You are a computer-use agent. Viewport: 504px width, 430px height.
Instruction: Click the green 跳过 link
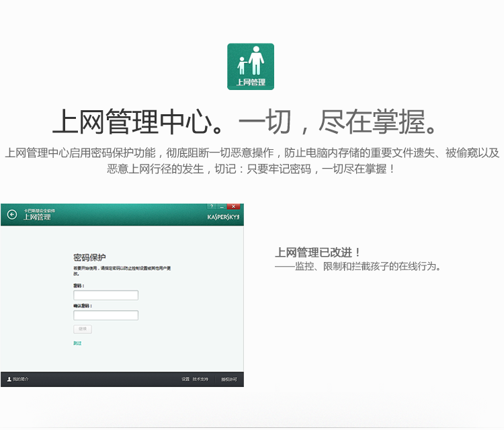pyautogui.click(x=77, y=343)
